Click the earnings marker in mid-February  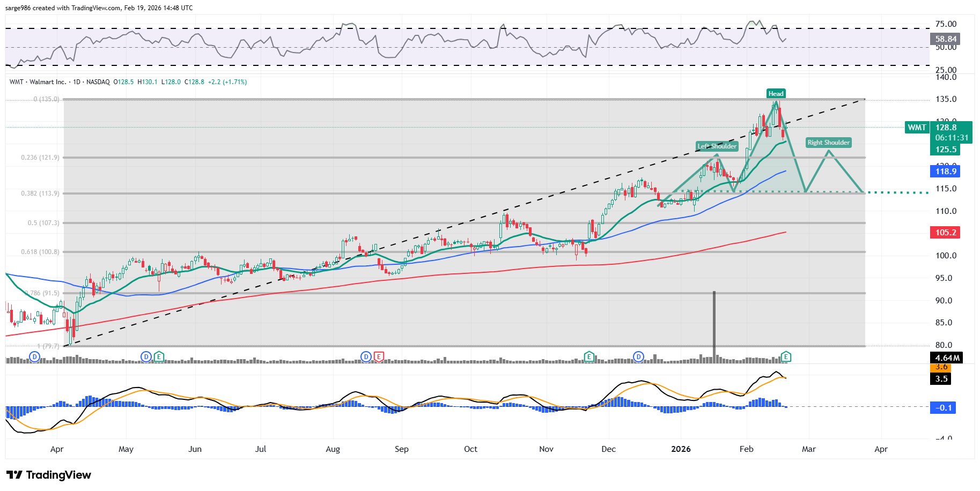(x=786, y=356)
